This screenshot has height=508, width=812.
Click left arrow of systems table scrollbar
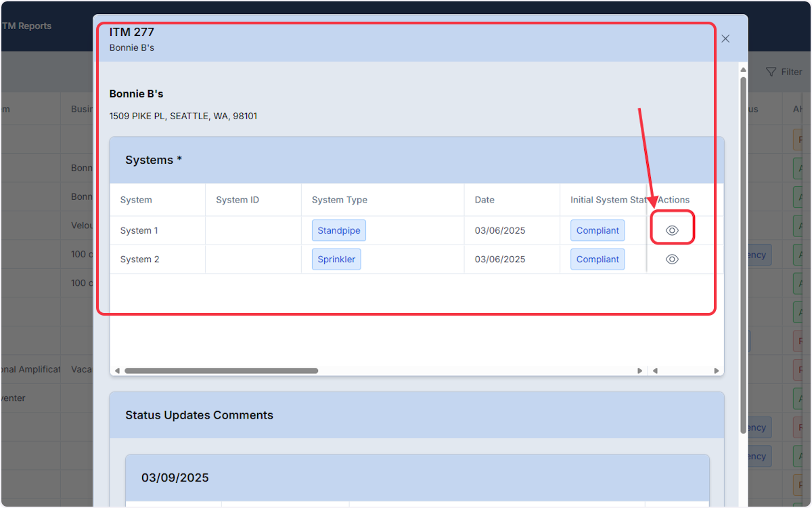pos(117,371)
